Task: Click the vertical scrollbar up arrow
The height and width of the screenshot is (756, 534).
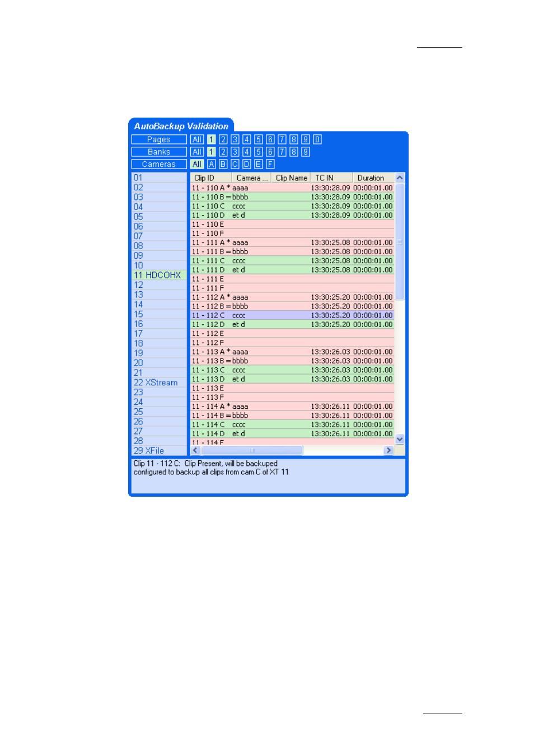Action: pyautogui.click(x=400, y=178)
